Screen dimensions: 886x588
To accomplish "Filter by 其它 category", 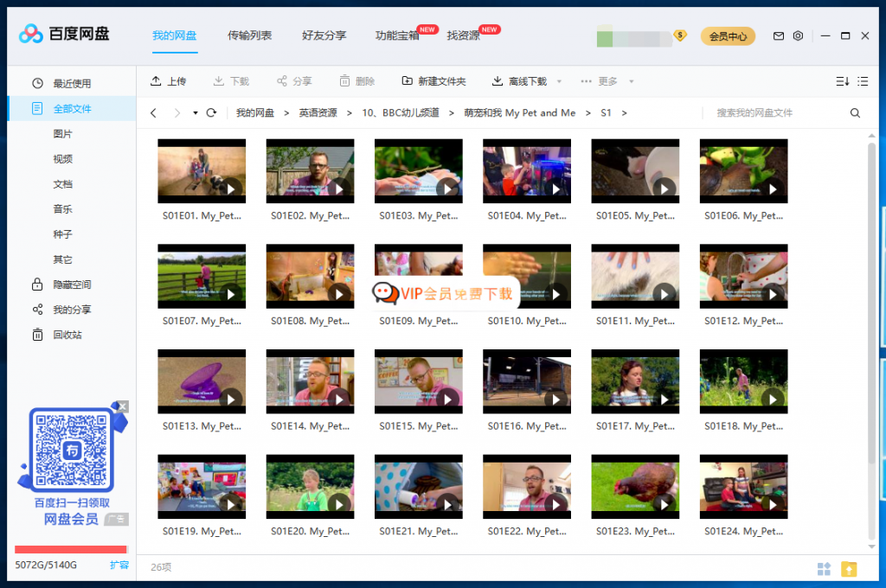I will coord(62,259).
